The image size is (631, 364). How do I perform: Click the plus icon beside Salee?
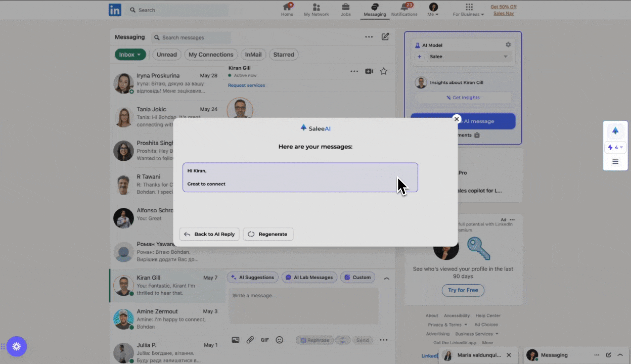point(419,57)
